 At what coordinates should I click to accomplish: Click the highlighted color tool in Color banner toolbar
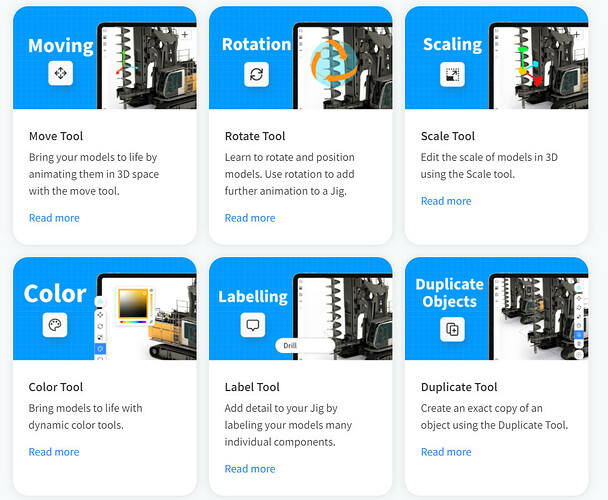(x=100, y=348)
